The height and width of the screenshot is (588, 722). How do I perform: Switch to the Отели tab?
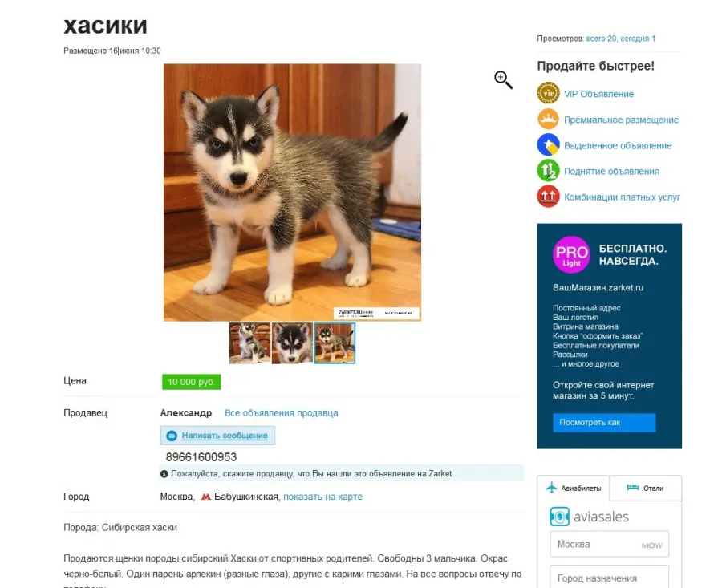646,488
